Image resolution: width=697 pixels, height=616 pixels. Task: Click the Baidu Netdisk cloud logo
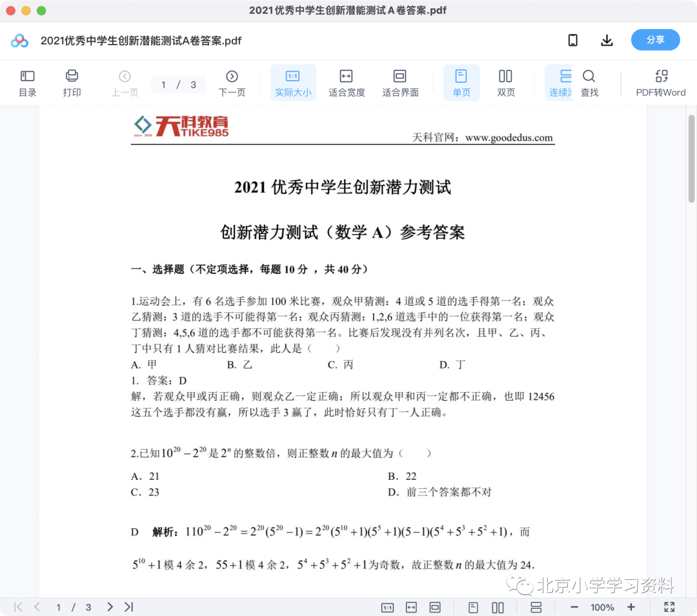click(x=19, y=41)
